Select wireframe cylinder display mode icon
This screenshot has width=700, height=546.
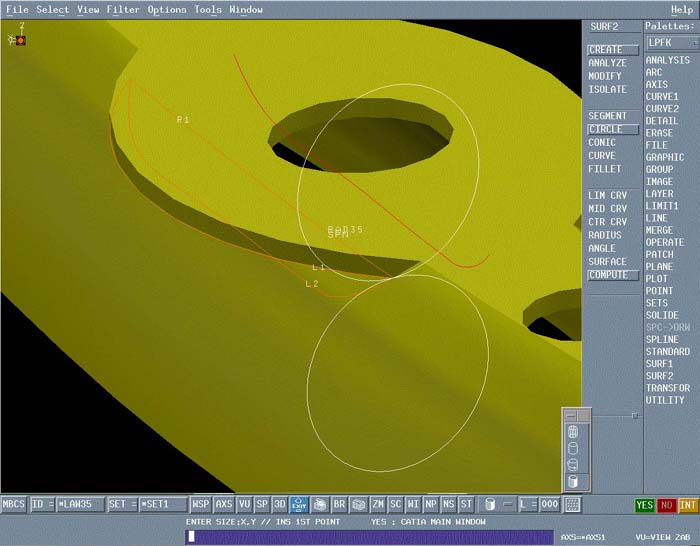[x=573, y=431]
